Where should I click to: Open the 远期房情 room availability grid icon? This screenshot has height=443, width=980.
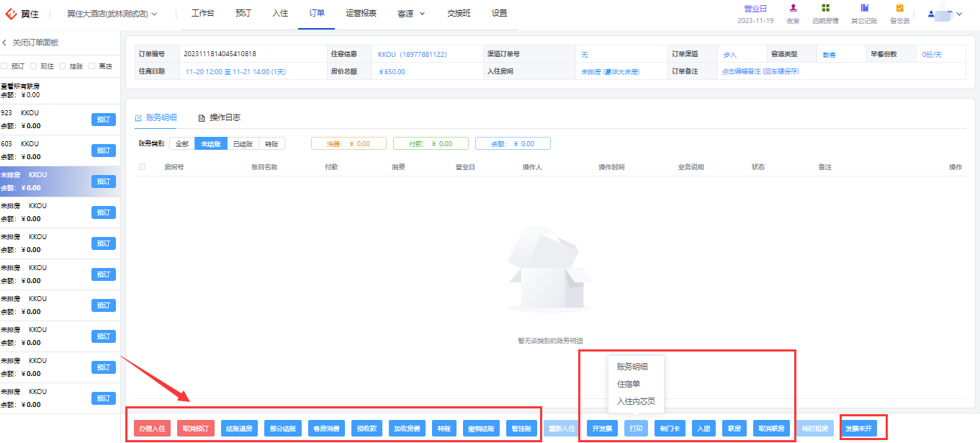(825, 8)
